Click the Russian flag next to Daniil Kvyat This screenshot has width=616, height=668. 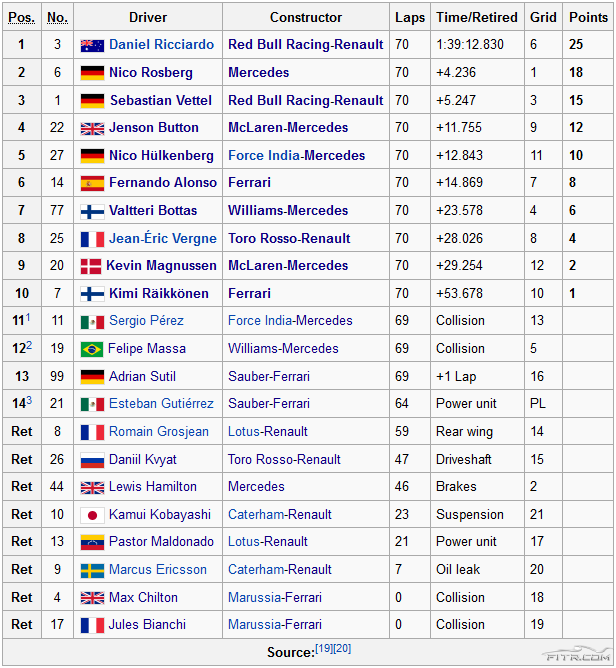92,460
